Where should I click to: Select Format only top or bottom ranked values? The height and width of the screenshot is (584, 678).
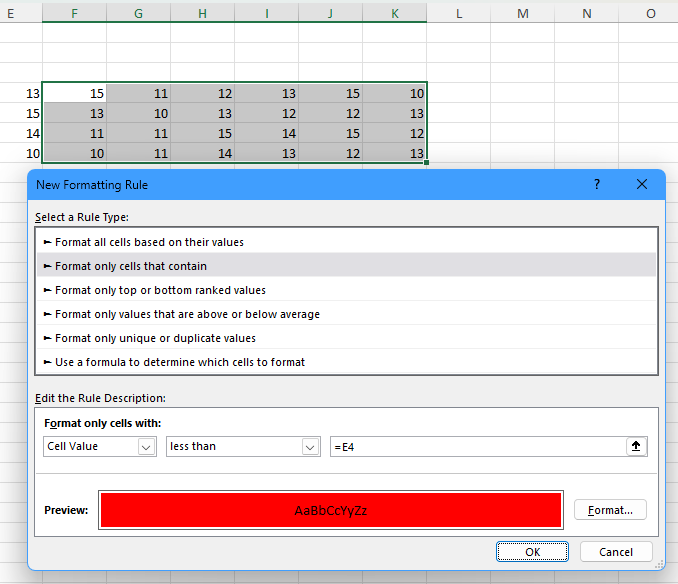tap(346, 290)
